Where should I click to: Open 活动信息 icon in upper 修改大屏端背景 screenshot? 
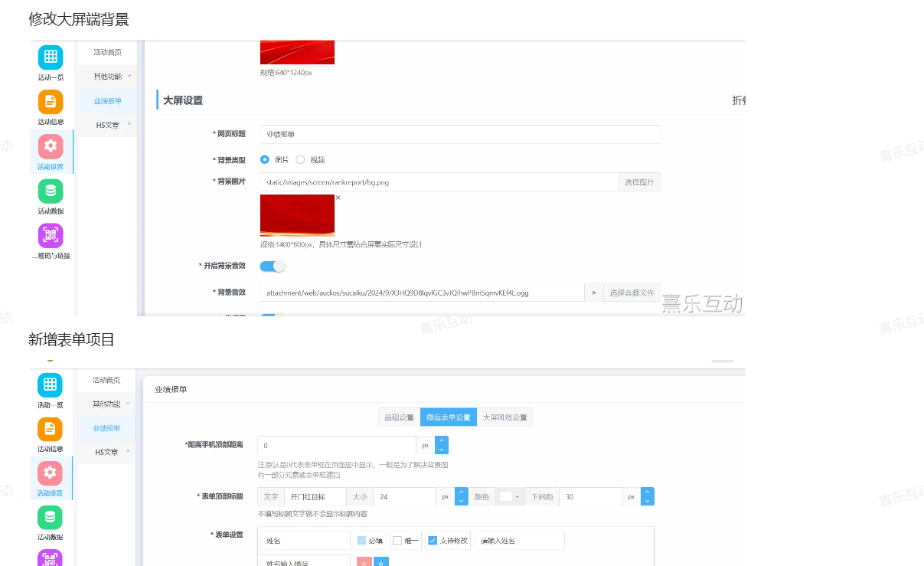(50, 102)
